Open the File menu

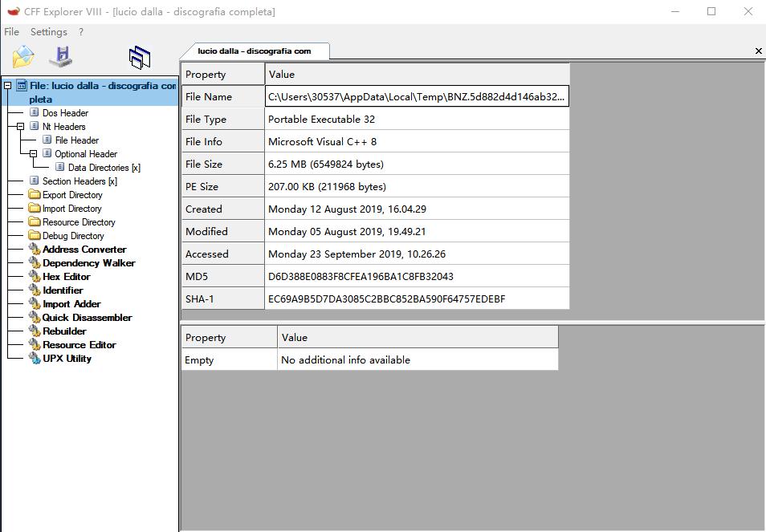pyautogui.click(x=10, y=31)
